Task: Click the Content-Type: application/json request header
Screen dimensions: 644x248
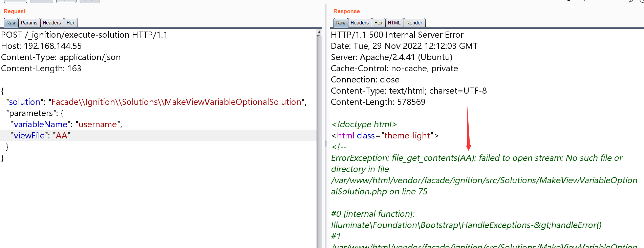Action: [61, 57]
